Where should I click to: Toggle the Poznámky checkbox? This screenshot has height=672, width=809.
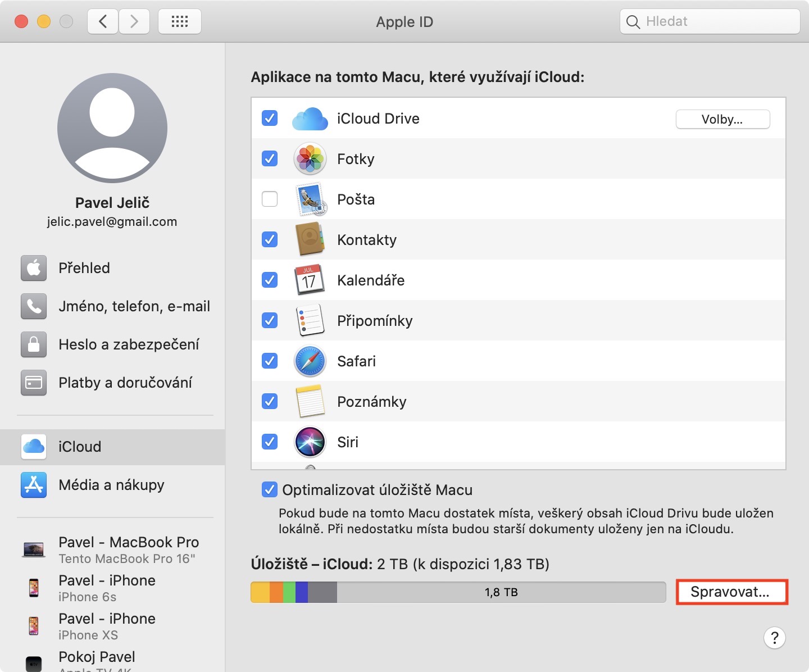point(270,401)
